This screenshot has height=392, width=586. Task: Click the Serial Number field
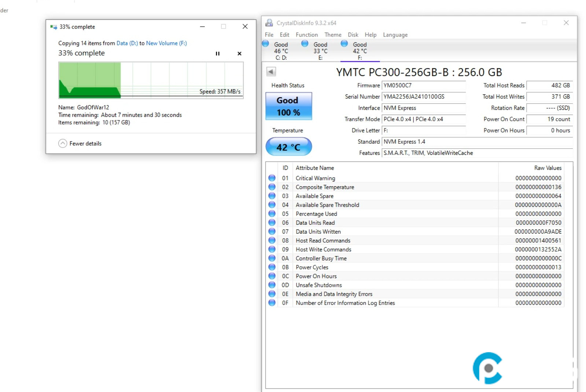(424, 97)
